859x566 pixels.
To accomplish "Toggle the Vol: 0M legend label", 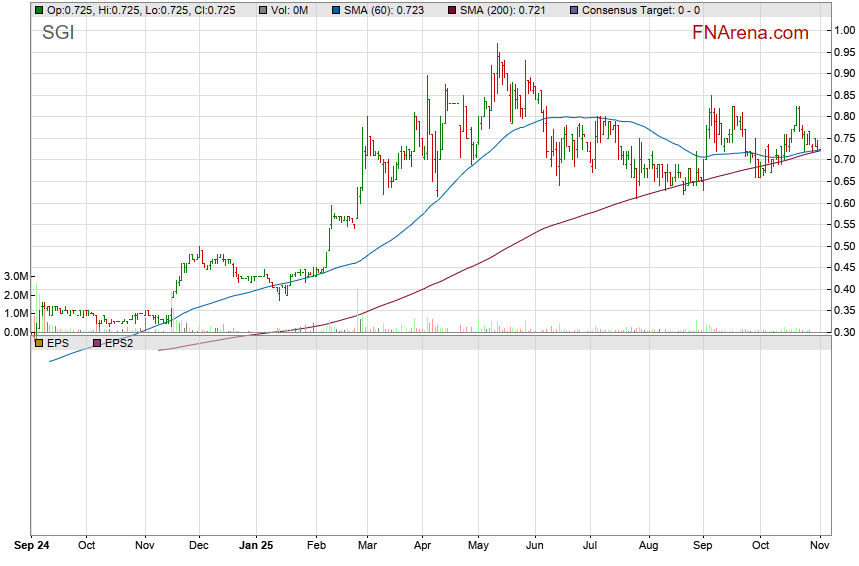I will pyautogui.click(x=289, y=10).
